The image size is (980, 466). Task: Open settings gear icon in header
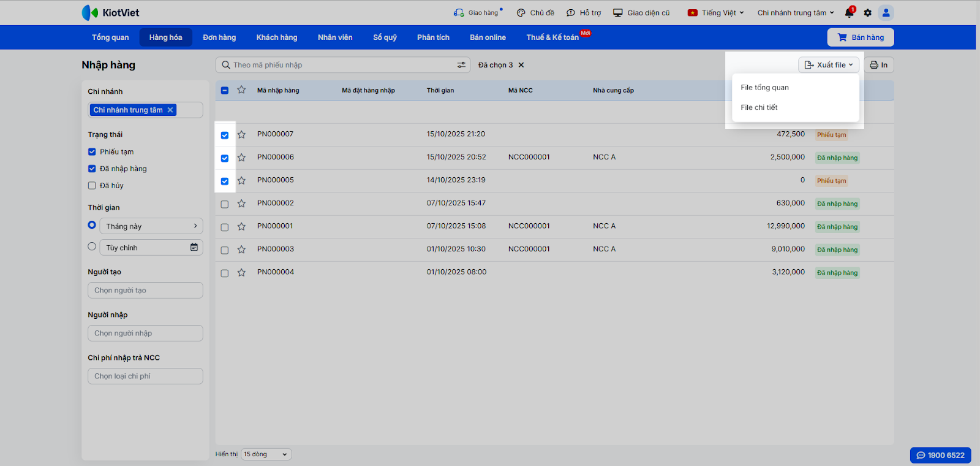click(x=867, y=13)
